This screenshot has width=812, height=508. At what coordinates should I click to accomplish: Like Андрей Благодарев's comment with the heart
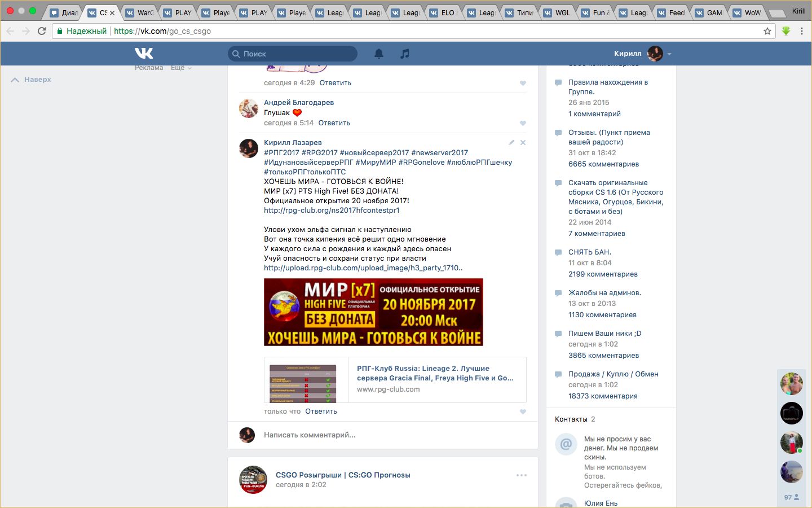[x=523, y=123]
